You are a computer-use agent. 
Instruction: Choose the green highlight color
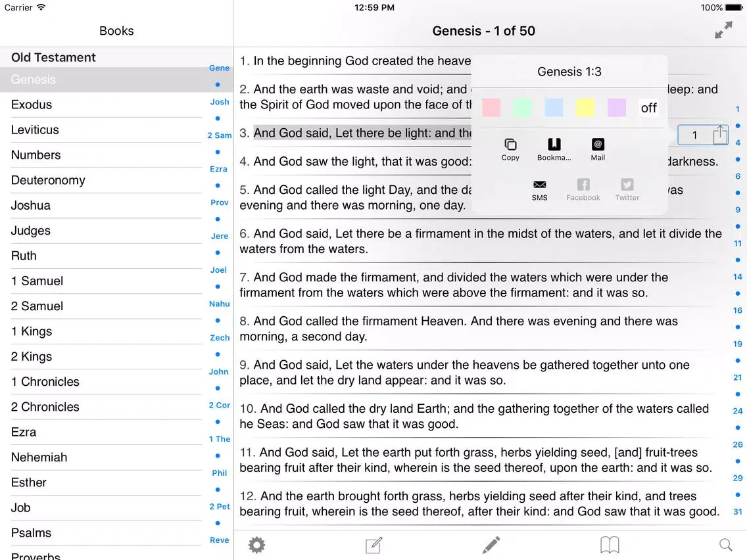(523, 108)
